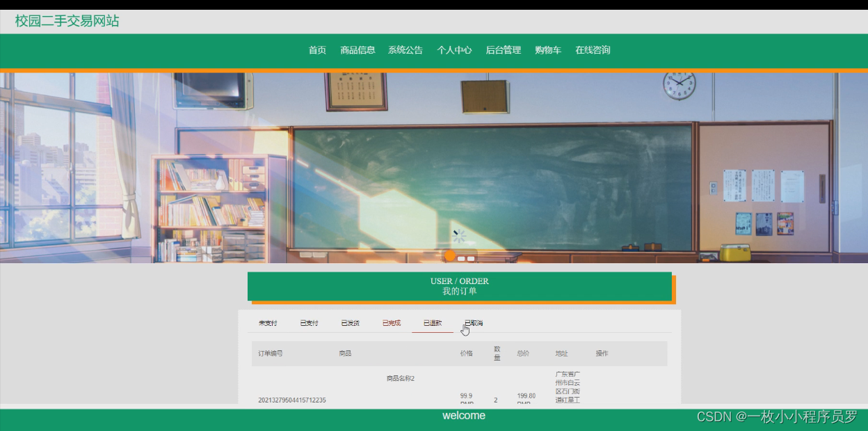Screen dimensions: 868x431
Task: Click the welcome footer text
Action: point(464,416)
